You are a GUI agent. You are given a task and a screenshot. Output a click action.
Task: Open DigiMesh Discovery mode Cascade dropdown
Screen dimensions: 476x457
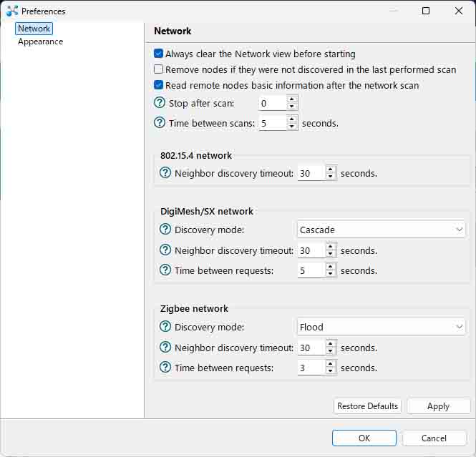click(x=381, y=230)
